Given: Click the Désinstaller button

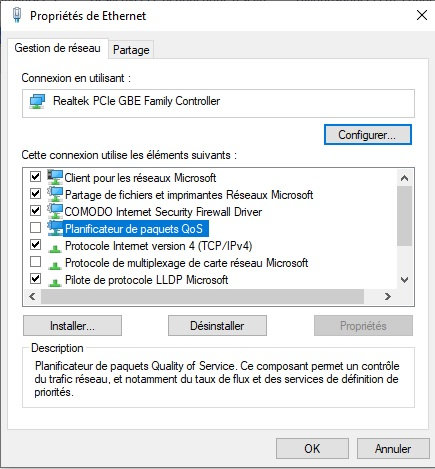Looking at the screenshot, I should [x=217, y=326].
